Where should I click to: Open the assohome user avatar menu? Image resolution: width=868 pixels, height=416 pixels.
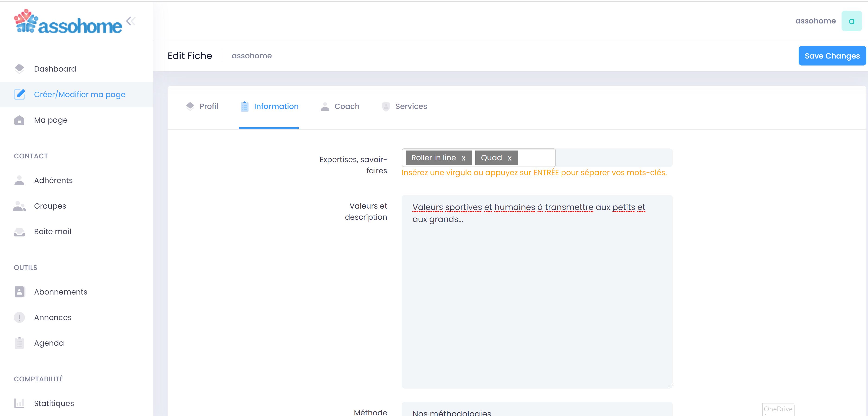click(x=851, y=21)
